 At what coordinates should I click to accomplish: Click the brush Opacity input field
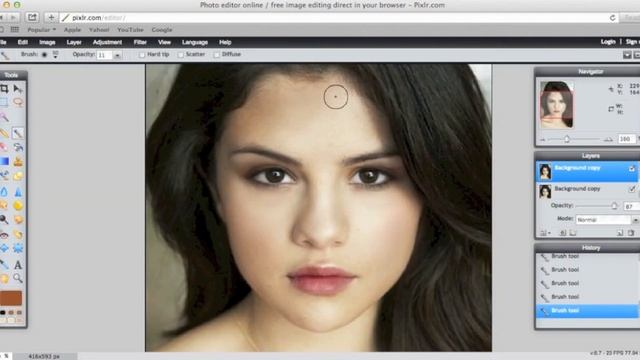(104, 55)
